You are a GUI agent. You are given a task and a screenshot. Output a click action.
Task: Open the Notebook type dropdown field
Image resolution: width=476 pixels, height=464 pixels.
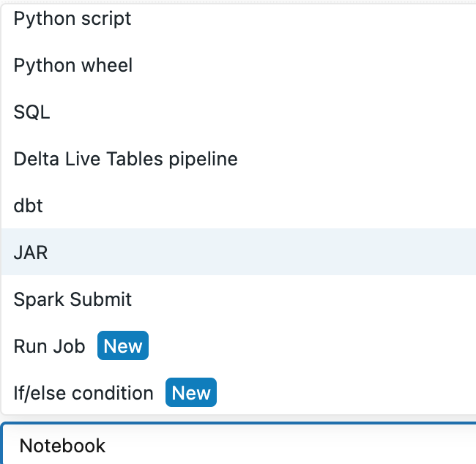pyautogui.click(x=239, y=444)
